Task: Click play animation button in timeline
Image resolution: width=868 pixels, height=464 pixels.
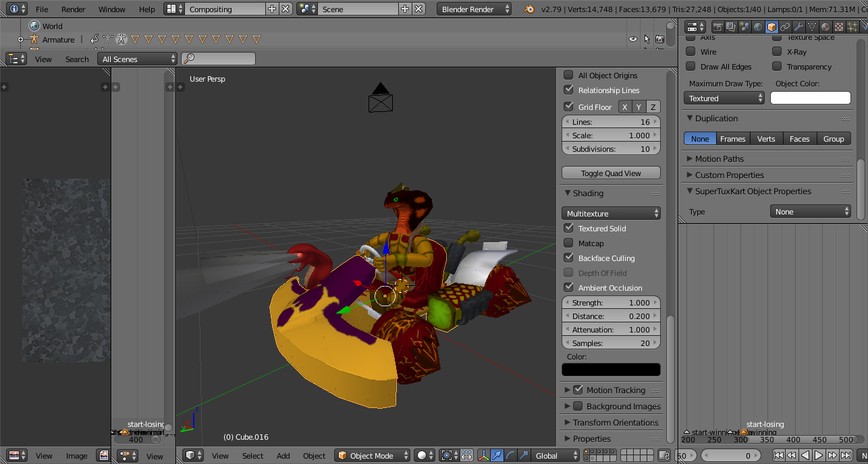Action: [x=819, y=456]
